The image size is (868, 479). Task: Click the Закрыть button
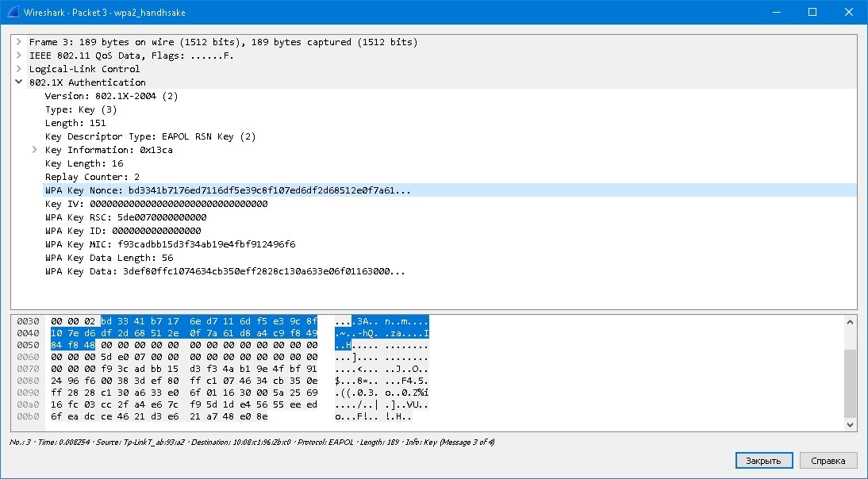coord(764,460)
